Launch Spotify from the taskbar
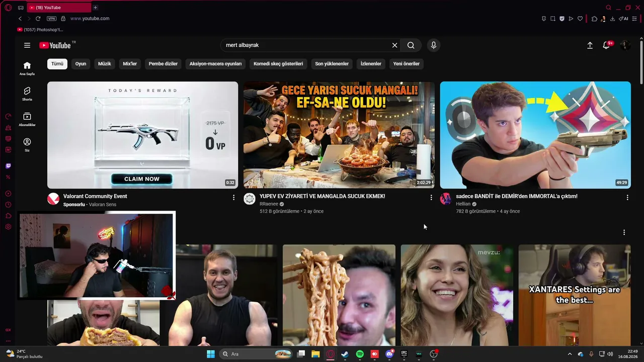Viewport: 644px width, 362px height. pyautogui.click(x=360, y=354)
